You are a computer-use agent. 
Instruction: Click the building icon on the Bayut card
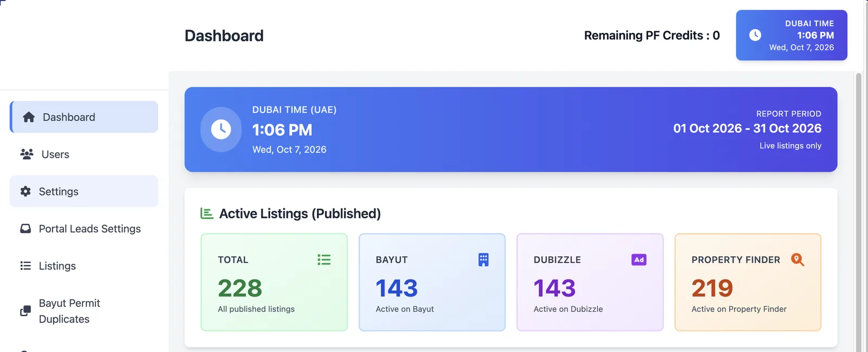click(483, 260)
